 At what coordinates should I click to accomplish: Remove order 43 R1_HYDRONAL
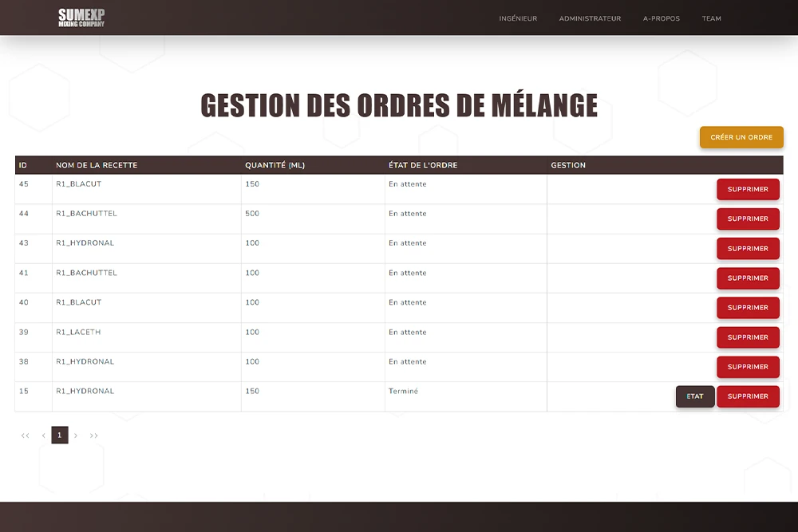point(748,249)
